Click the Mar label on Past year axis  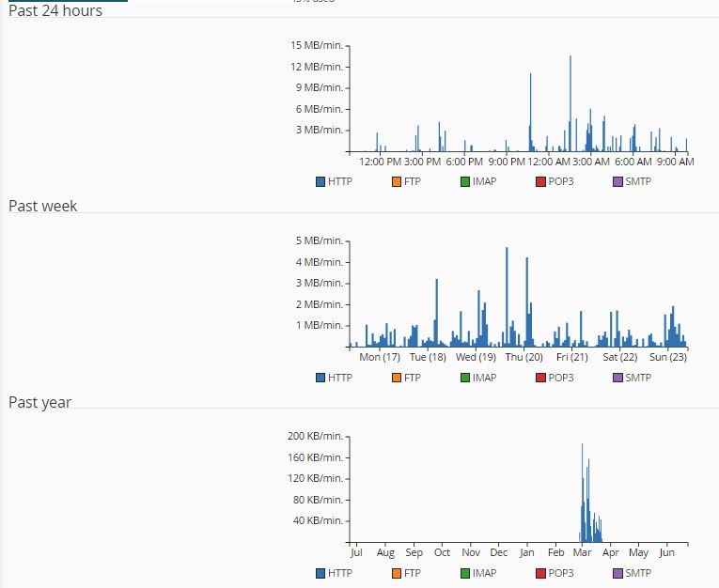pos(582,552)
